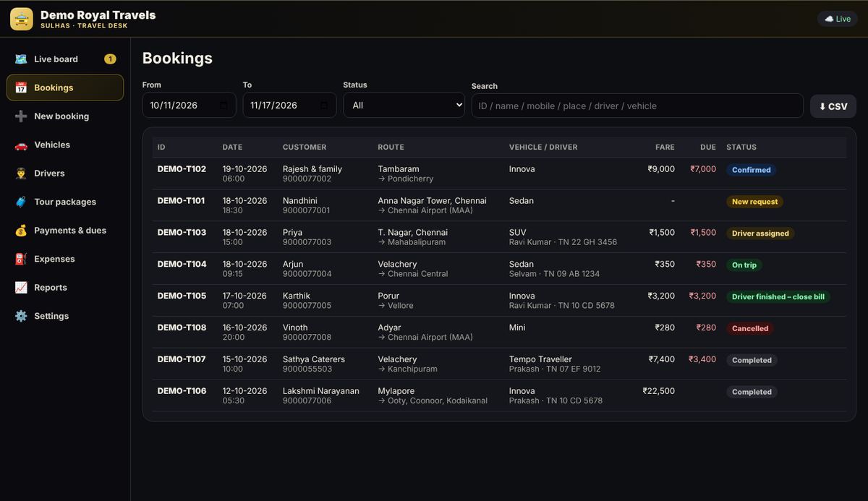Open the From date calendar picker icon
868x501 pixels.
pyautogui.click(x=224, y=106)
